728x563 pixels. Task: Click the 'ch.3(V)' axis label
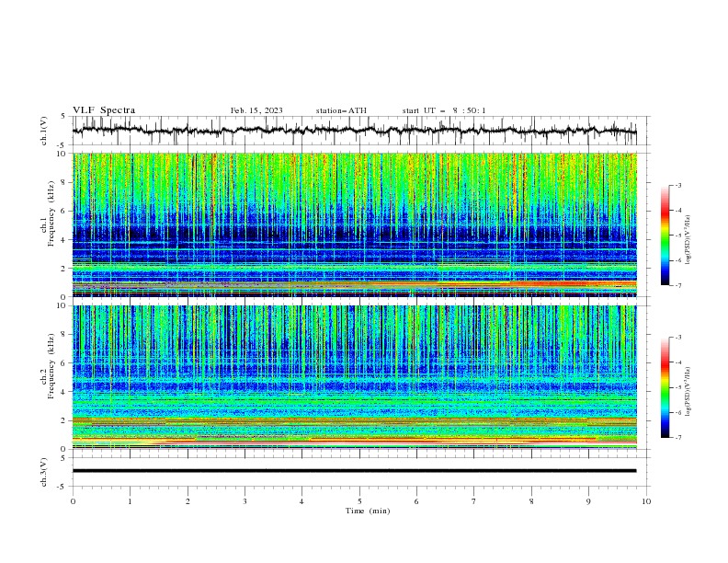click(x=44, y=472)
